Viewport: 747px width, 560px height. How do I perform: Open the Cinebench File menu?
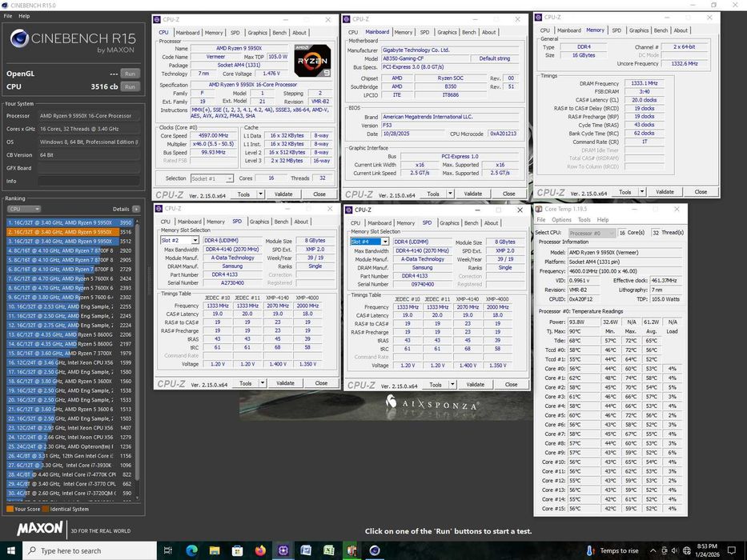8,16
